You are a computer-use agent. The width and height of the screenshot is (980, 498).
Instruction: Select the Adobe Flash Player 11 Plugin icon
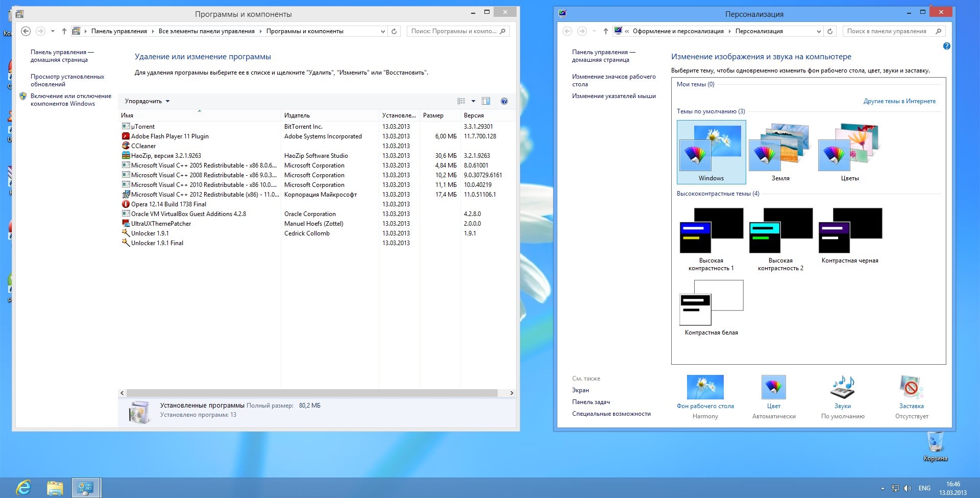click(x=126, y=136)
